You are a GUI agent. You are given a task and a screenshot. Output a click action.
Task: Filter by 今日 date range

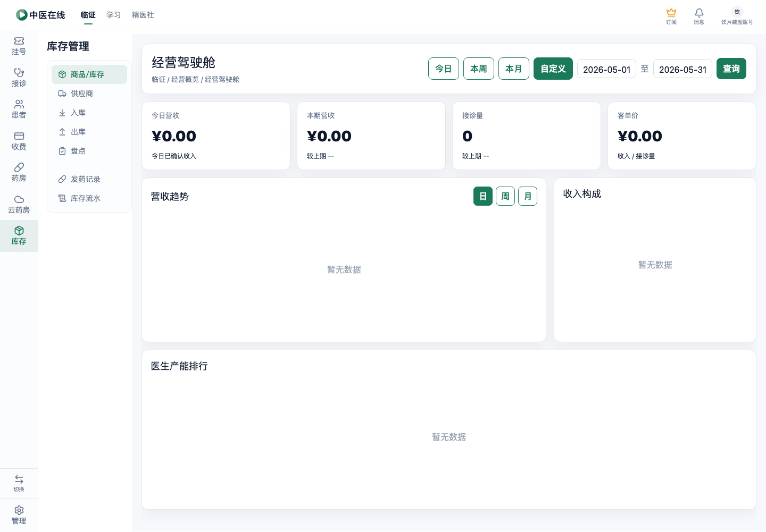tap(444, 69)
